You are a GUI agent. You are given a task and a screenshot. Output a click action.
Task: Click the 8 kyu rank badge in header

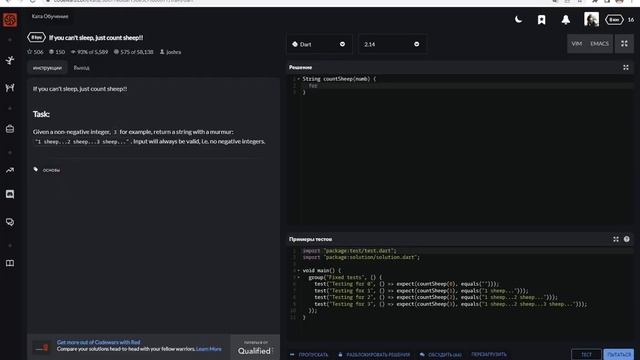[x=614, y=20]
